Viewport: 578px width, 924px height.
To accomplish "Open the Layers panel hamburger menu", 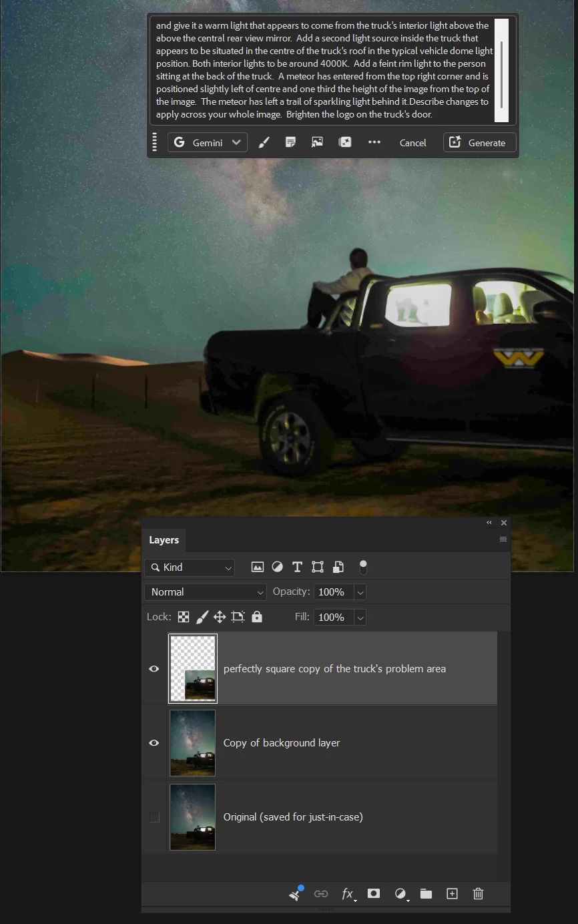I will tap(503, 539).
